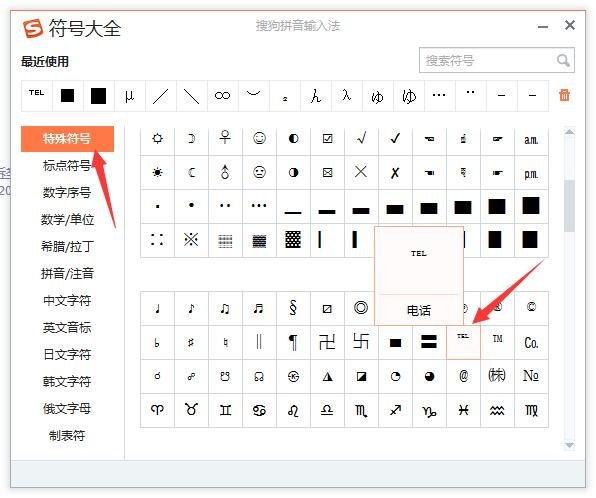Insert the quarter note ♩ symbol

[x=157, y=308]
